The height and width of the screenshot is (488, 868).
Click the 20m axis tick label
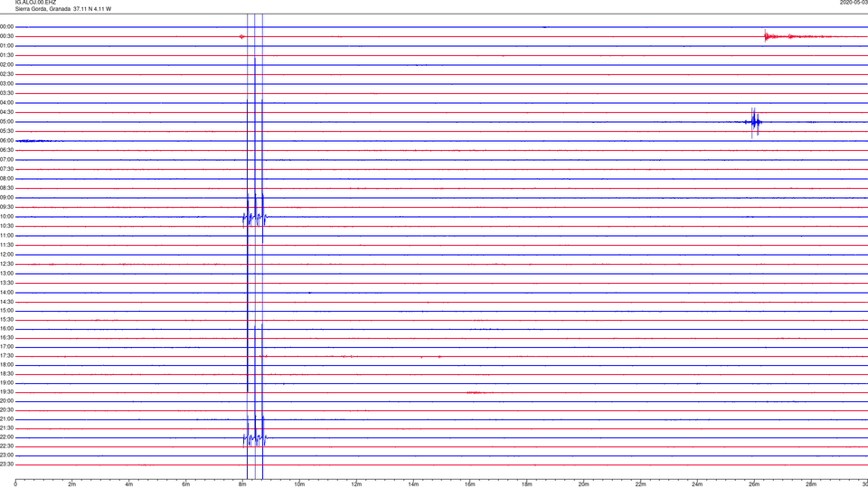click(583, 484)
